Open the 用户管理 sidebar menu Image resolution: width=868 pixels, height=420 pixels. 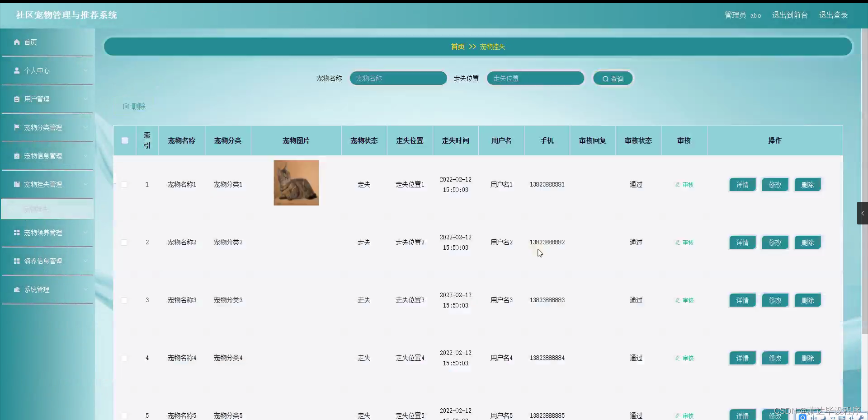pyautogui.click(x=47, y=99)
